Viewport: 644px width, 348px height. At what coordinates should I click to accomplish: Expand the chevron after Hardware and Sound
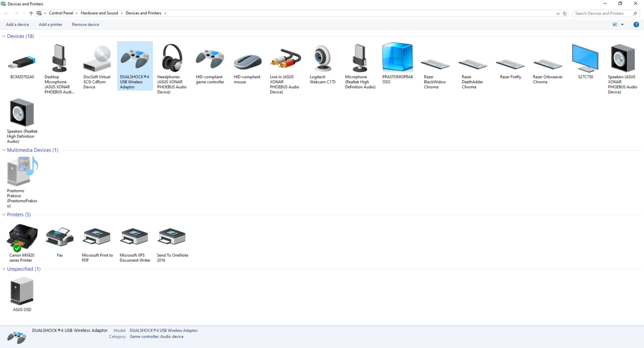(x=122, y=13)
